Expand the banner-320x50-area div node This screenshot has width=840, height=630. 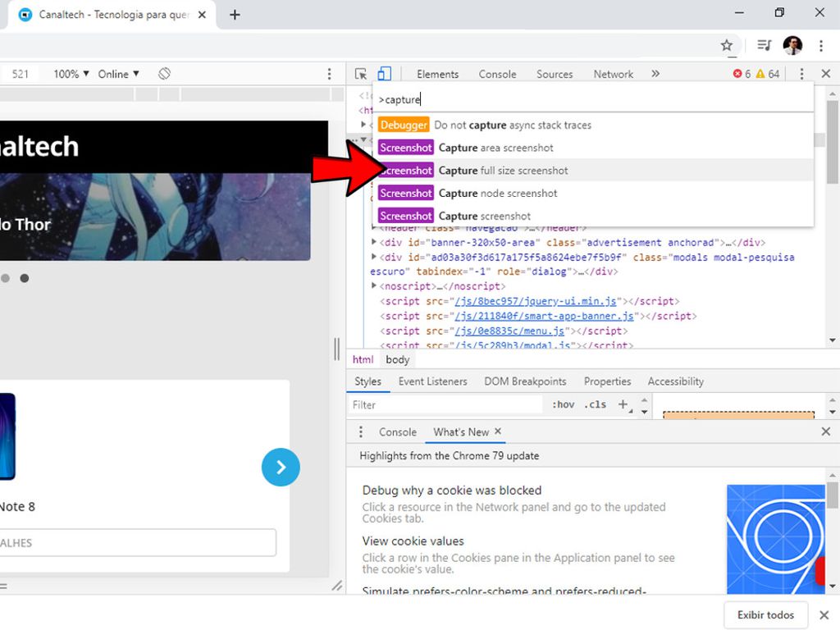tap(374, 242)
